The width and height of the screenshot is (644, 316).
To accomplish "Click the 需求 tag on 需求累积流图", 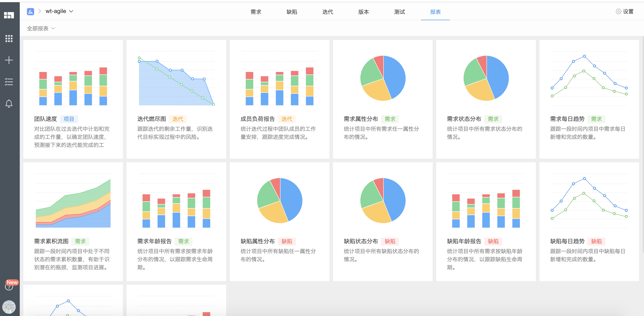I will (81, 241).
